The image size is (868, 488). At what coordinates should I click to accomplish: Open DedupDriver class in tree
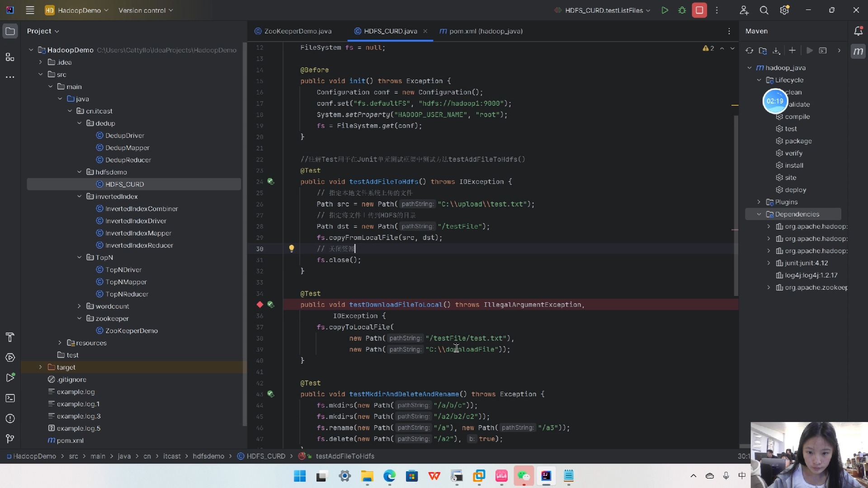point(124,136)
